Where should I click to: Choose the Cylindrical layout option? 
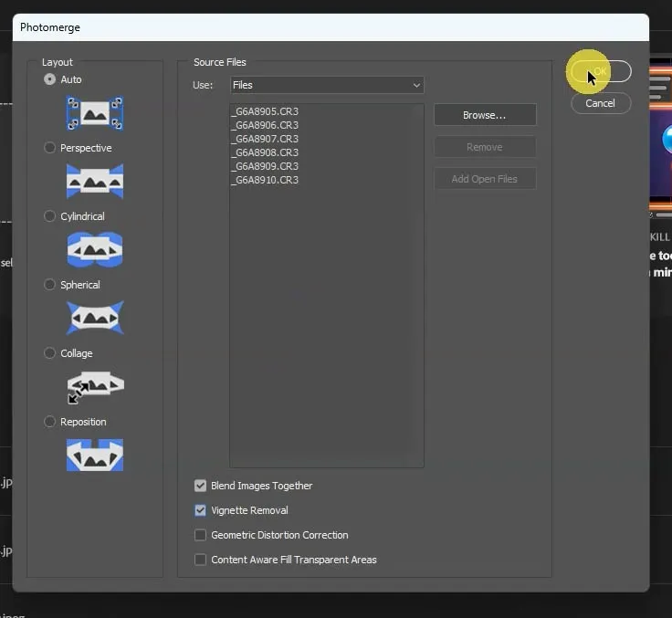pyautogui.click(x=49, y=216)
